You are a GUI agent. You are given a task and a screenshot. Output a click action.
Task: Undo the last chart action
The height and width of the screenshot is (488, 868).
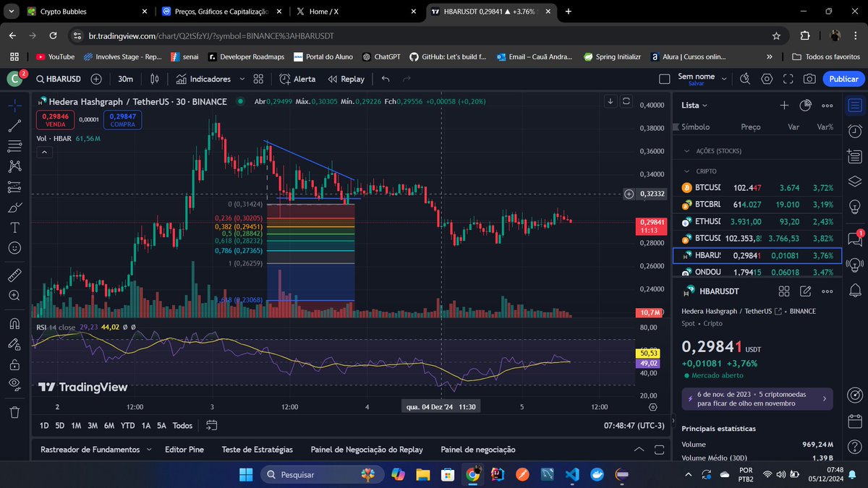[x=386, y=79]
